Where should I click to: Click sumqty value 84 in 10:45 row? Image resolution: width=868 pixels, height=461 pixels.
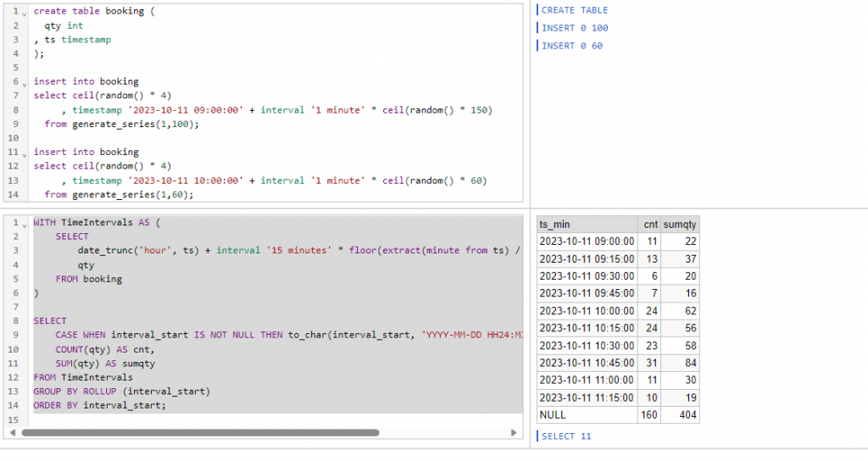(x=680, y=363)
